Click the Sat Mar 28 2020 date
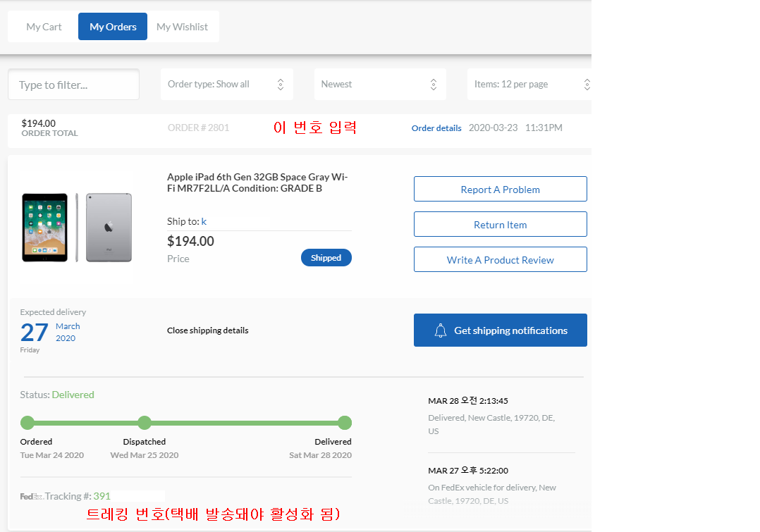The height and width of the screenshot is (532, 760). [320, 455]
